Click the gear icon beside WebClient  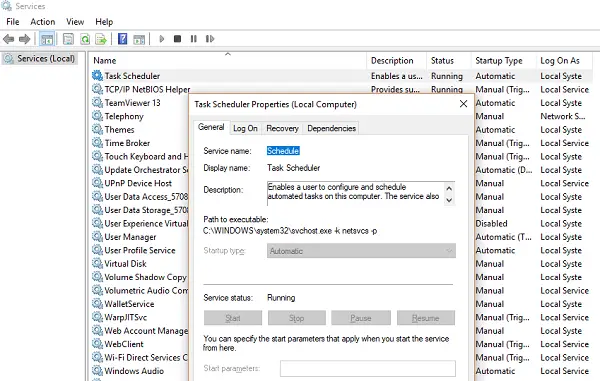pos(98,344)
